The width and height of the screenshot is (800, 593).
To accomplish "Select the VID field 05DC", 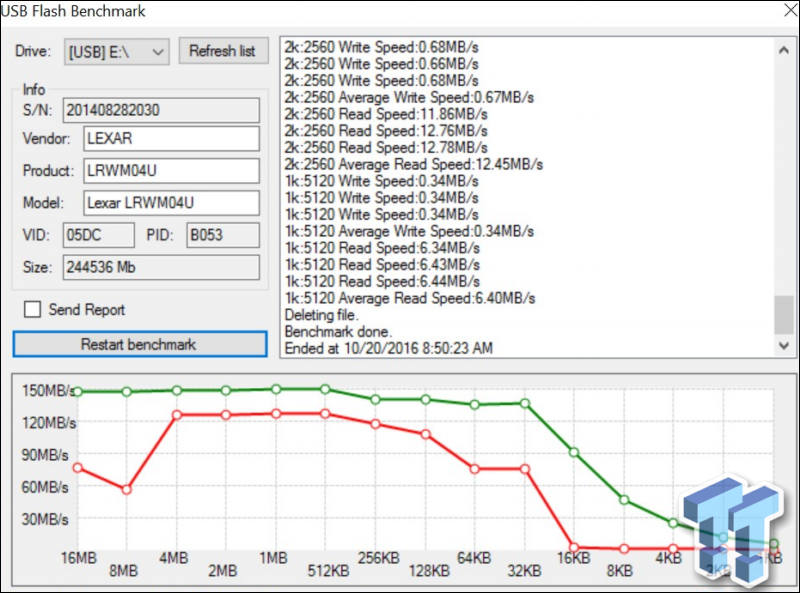I will click(99, 235).
